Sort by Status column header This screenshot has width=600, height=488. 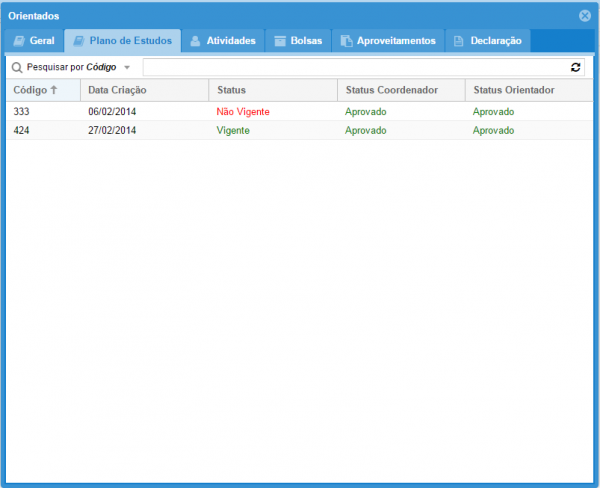231,90
